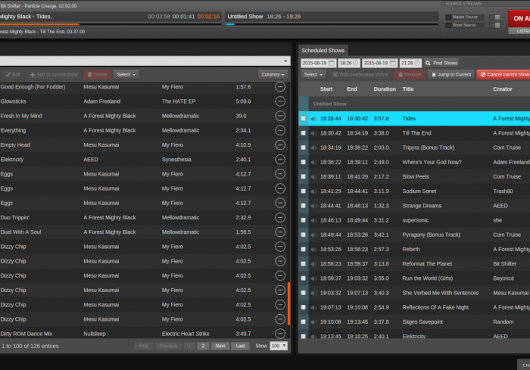Tick the checkbox for Till The End

point(303,133)
